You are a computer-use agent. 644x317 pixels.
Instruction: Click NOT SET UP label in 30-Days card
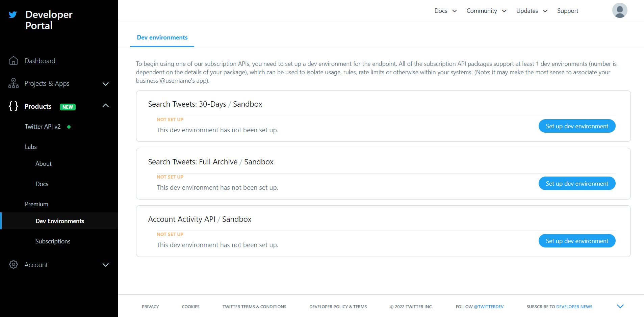[170, 120]
